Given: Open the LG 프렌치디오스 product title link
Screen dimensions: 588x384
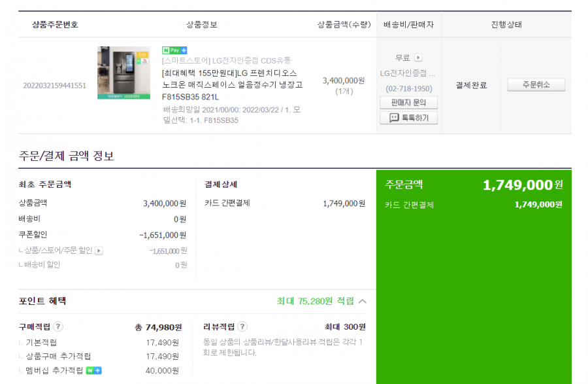Looking at the screenshot, I should click(232, 85).
